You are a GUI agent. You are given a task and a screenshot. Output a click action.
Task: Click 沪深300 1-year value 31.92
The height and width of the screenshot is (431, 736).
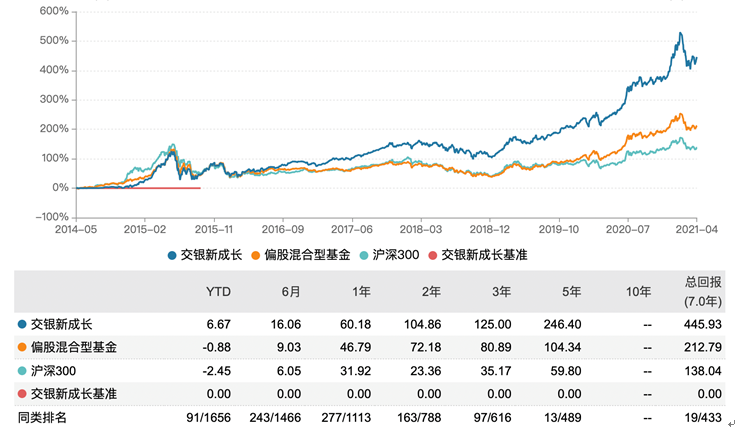click(355, 371)
